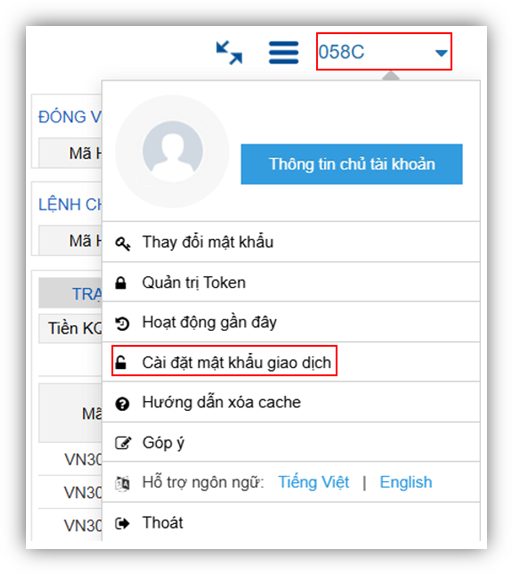512x574 pixels.
Task: Click the unlocked padlock icon
Action: coord(121,362)
